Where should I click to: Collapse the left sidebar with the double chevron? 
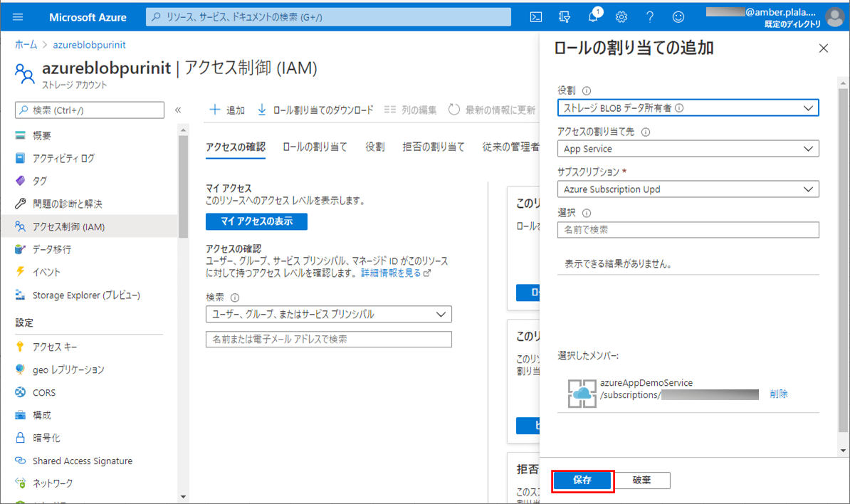[x=178, y=110]
